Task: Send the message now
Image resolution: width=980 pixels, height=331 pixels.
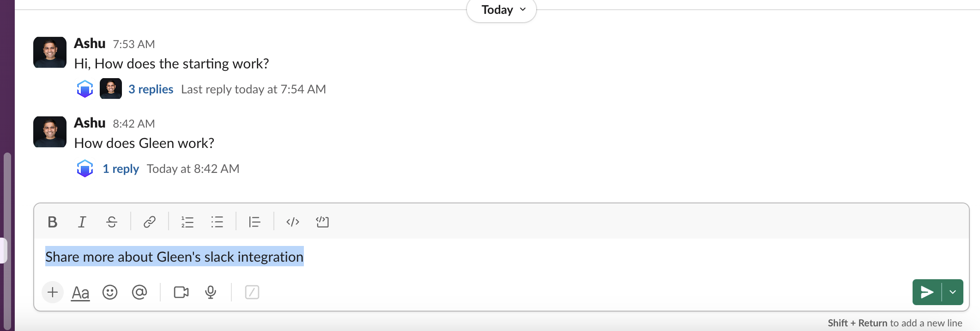Action: point(927,292)
